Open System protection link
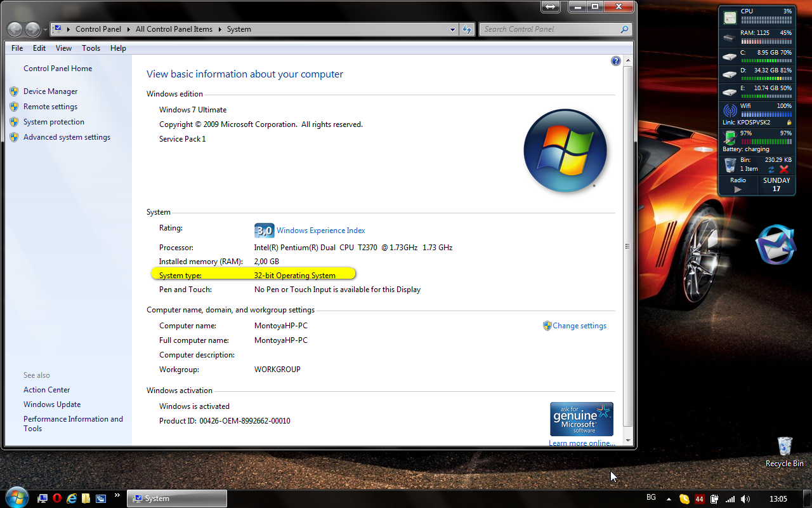The height and width of the screenshot is (508, 812). 54,122
